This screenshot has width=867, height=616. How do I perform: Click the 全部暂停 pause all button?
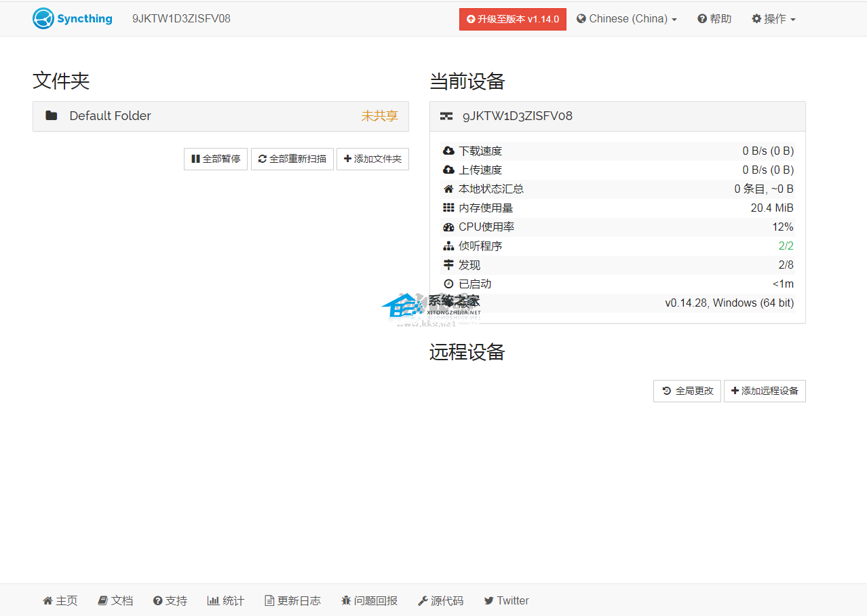pyautogui.click(x=216, y=159)
